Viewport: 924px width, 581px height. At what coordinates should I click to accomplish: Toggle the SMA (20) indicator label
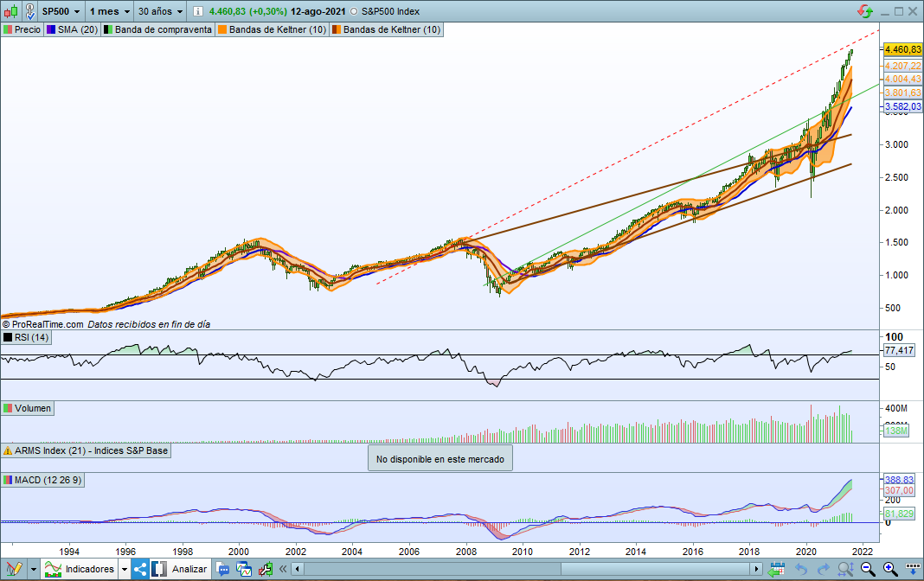[73, 29]
